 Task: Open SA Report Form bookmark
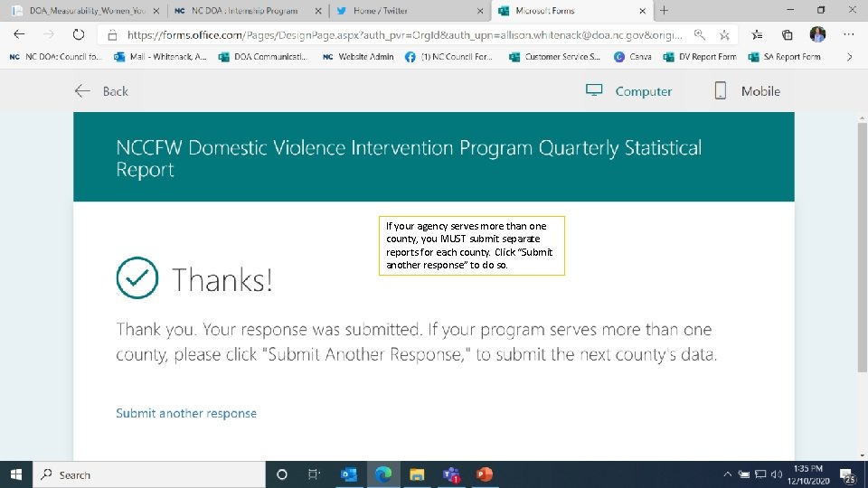click(x=785, y=56)
